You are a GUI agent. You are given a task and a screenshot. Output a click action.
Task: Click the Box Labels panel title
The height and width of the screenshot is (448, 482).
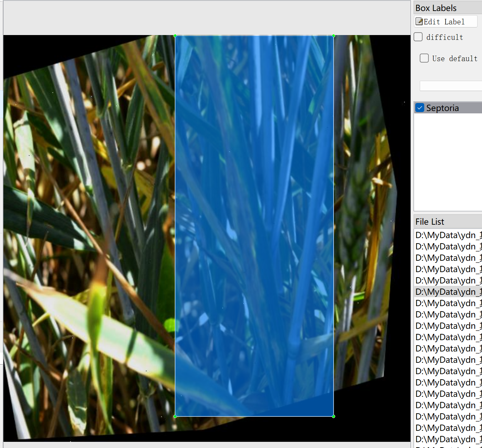(436, 8)
